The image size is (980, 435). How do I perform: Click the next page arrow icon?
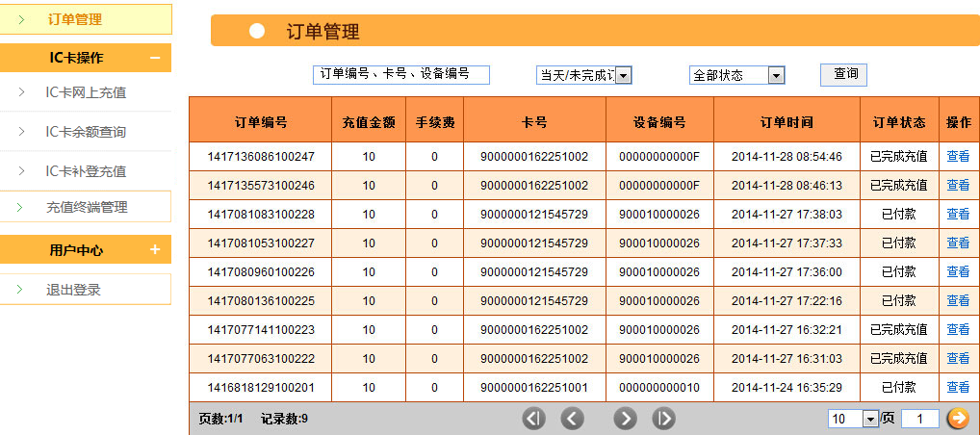[x=626, y=419]
